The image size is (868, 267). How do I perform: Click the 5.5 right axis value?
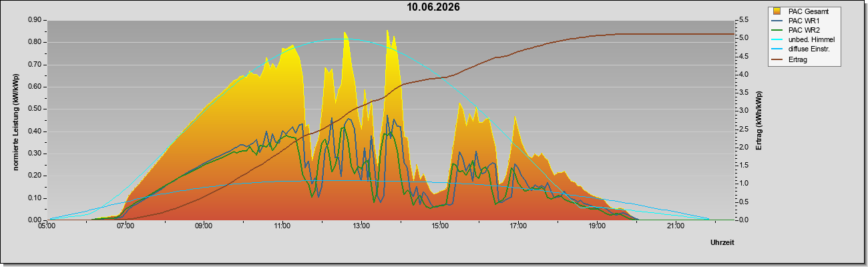742,20
